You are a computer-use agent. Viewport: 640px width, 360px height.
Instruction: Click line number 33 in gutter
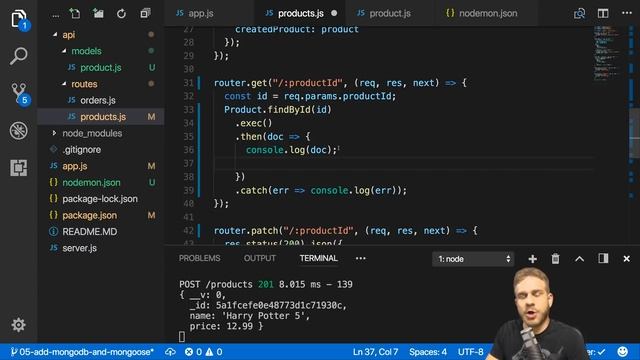tap(188, 109)
